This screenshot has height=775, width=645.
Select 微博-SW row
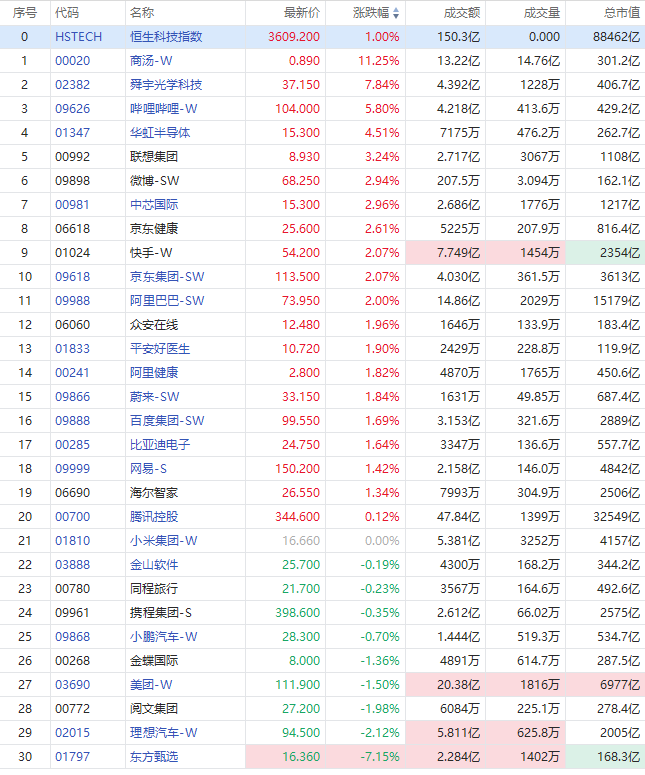[322, 181]
